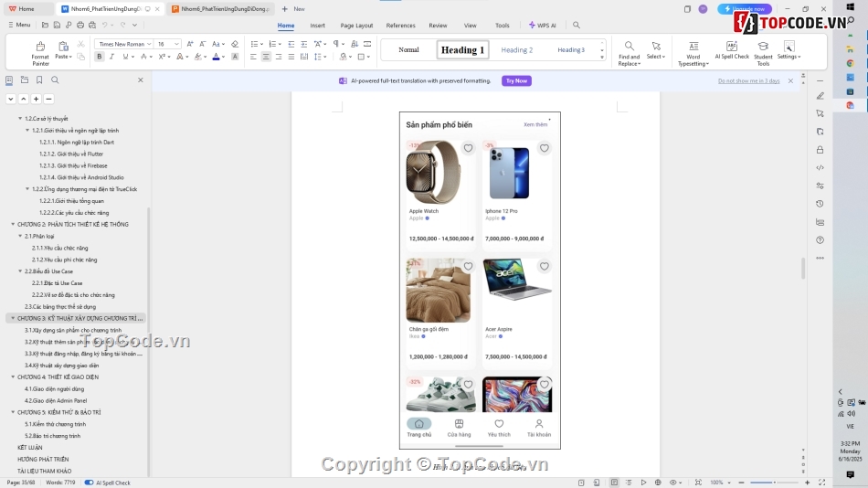Open the View ribbon tab
868x488 pixels.
(x=470, y=26)
